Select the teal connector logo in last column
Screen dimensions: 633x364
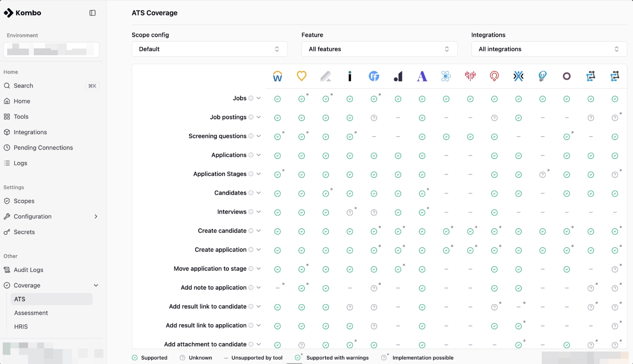[x=615, y=76]
